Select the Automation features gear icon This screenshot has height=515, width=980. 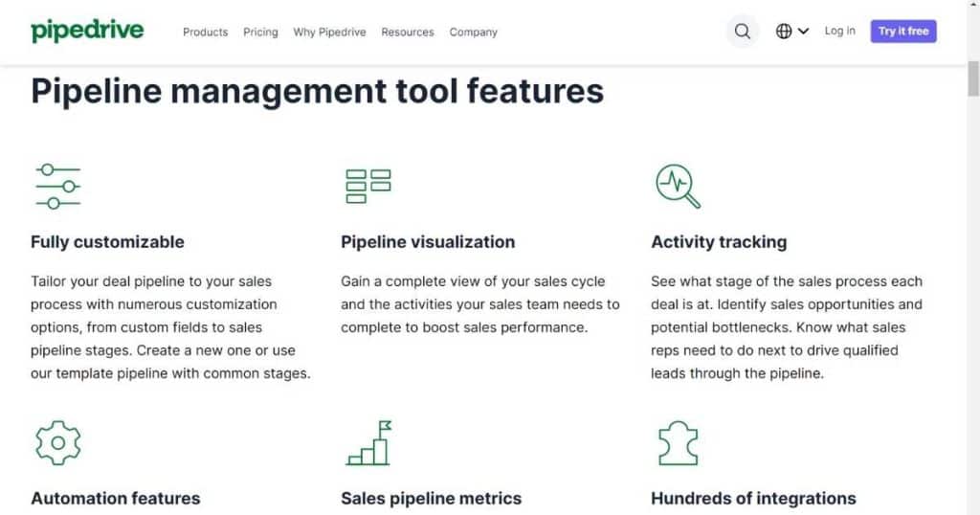[58, 443]
